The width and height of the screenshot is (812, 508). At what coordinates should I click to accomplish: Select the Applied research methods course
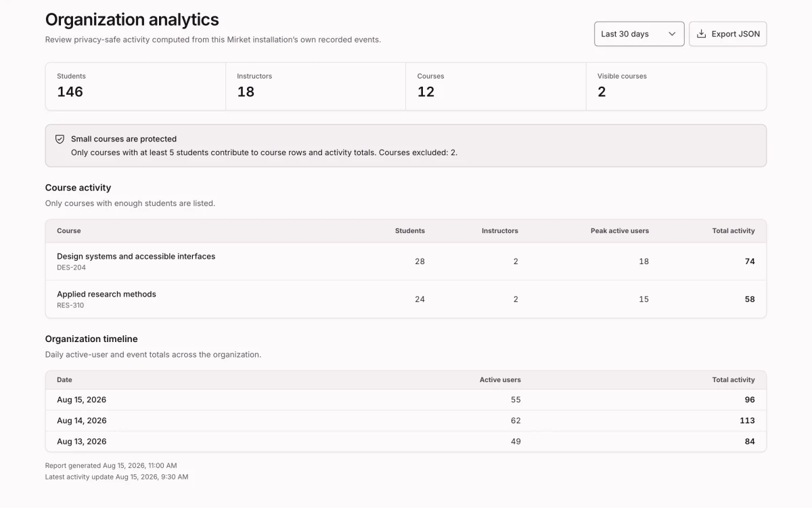(x=106, y=294)
